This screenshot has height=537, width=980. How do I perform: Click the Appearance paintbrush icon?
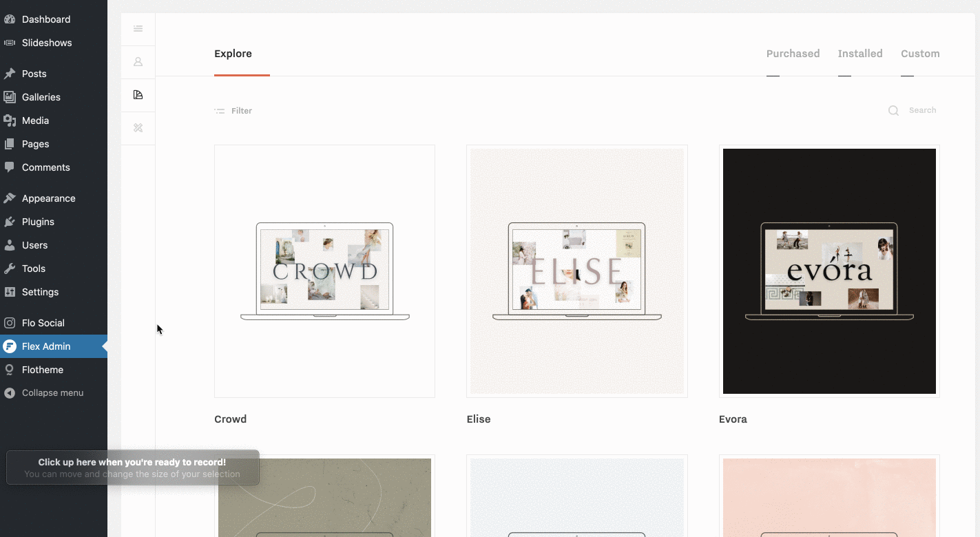coord(10,198)
